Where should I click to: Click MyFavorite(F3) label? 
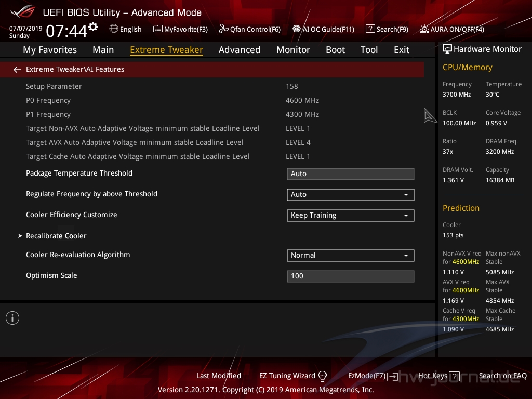click(x=186, y=30)
